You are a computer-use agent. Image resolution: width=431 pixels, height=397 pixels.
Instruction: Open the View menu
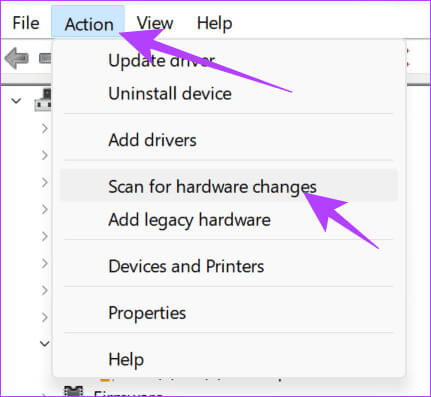point(155,23)
